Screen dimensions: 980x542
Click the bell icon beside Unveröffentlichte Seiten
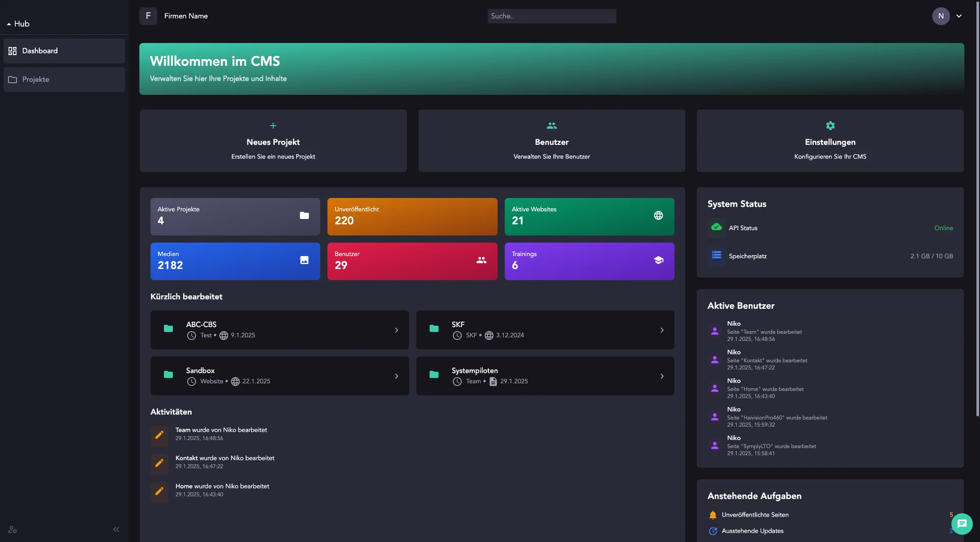713,515
